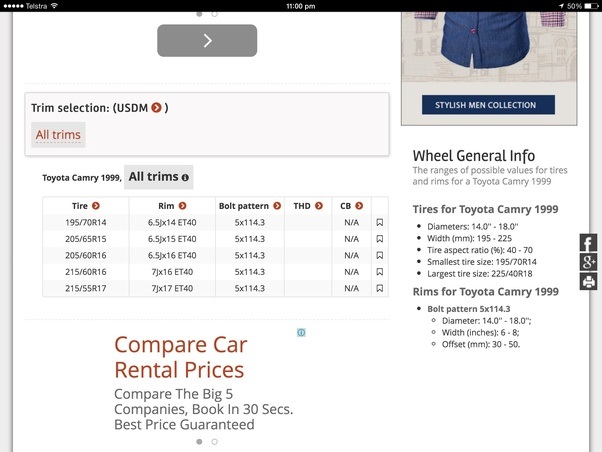The image size is (602, 452).
Task: Click the Tires for Toyota Camry 1999 heading
Action: 485,209
